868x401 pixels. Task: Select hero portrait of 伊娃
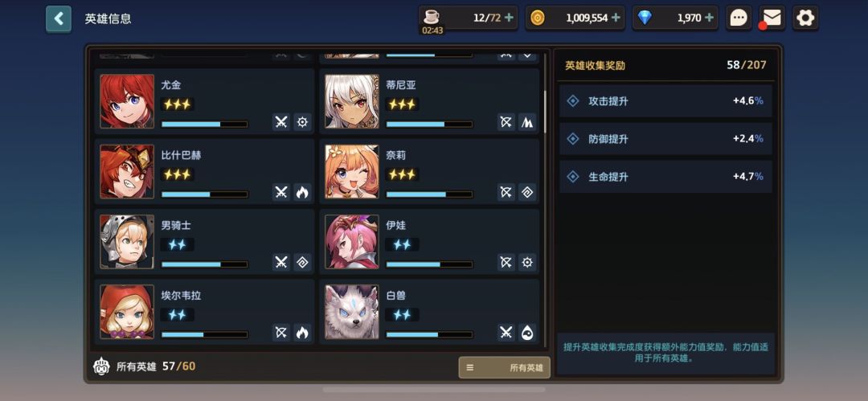coord(352,242)
